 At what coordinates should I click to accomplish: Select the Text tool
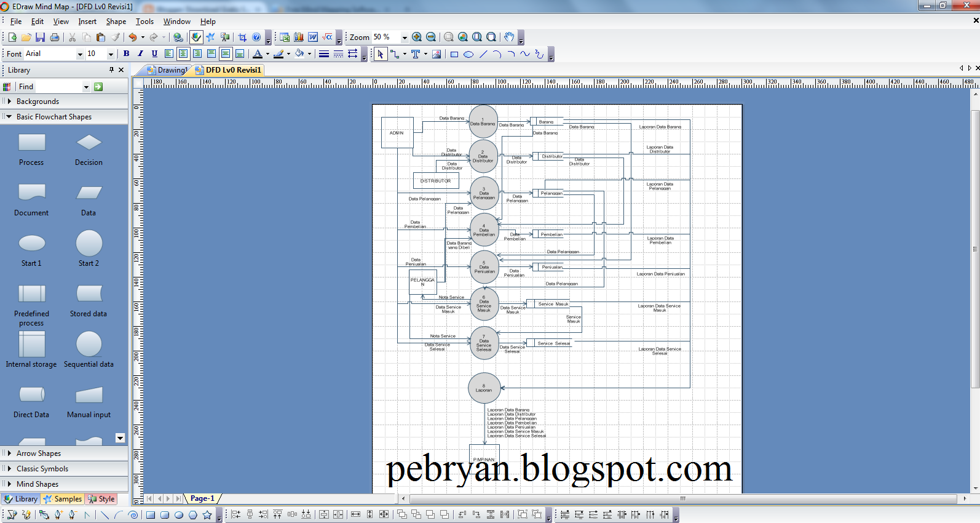click(x=416, y=54)
